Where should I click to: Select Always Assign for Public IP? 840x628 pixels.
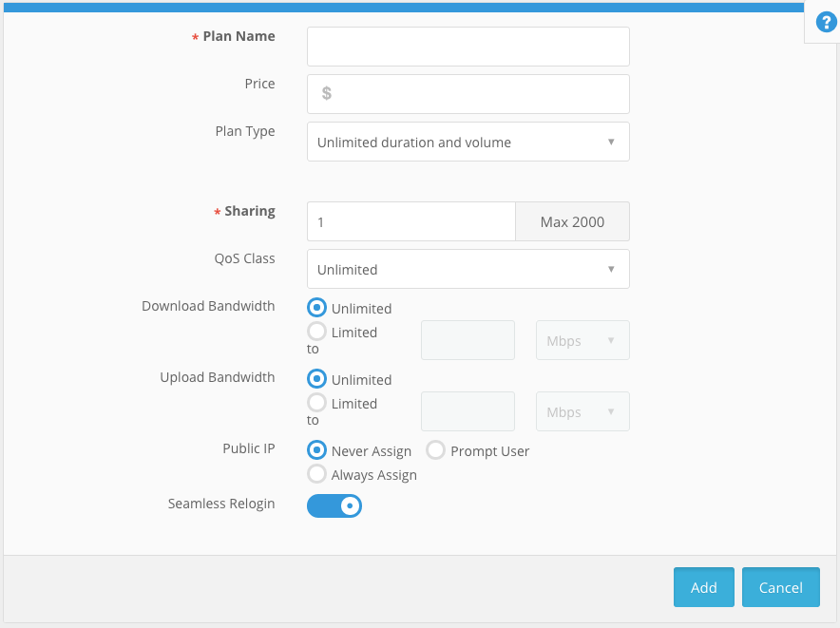[x=317, y=474]
